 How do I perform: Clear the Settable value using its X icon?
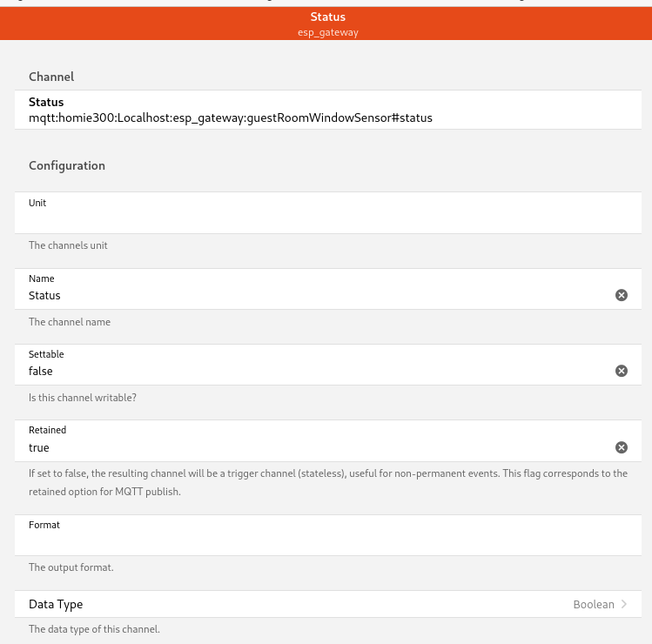[x=622, y=371]
